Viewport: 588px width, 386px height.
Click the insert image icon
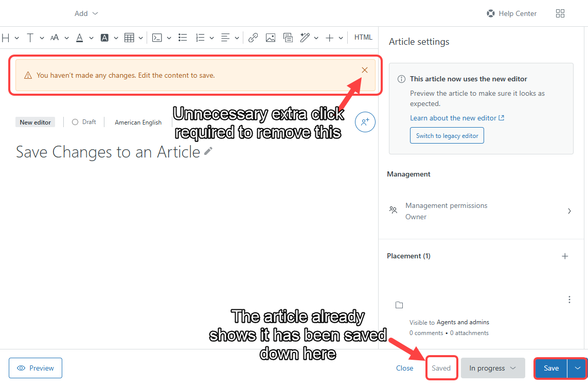tap(270, 38)
